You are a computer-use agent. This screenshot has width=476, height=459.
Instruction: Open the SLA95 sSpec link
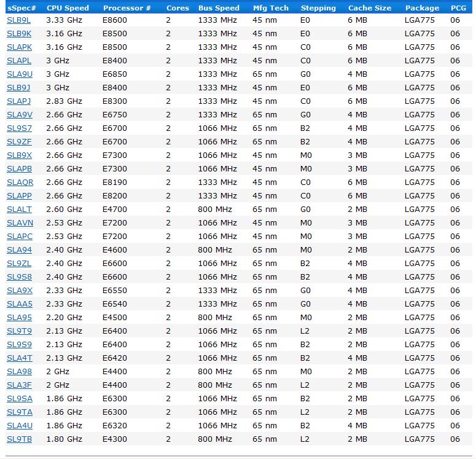click(19, 318)
